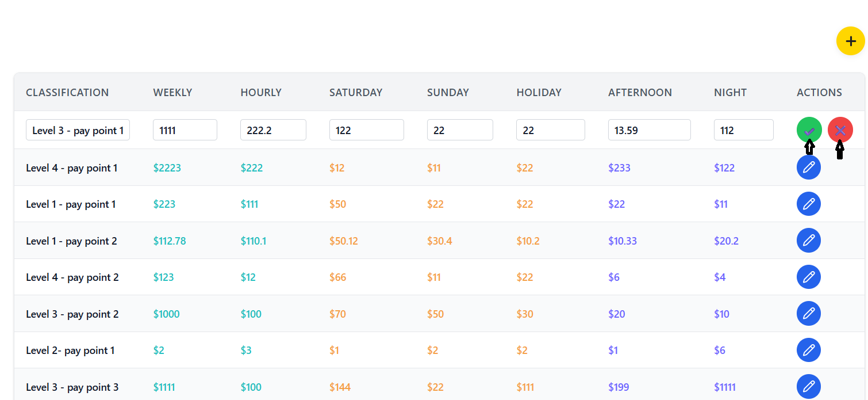Select the hourly field showing 222.2

(x=273, y=129)
